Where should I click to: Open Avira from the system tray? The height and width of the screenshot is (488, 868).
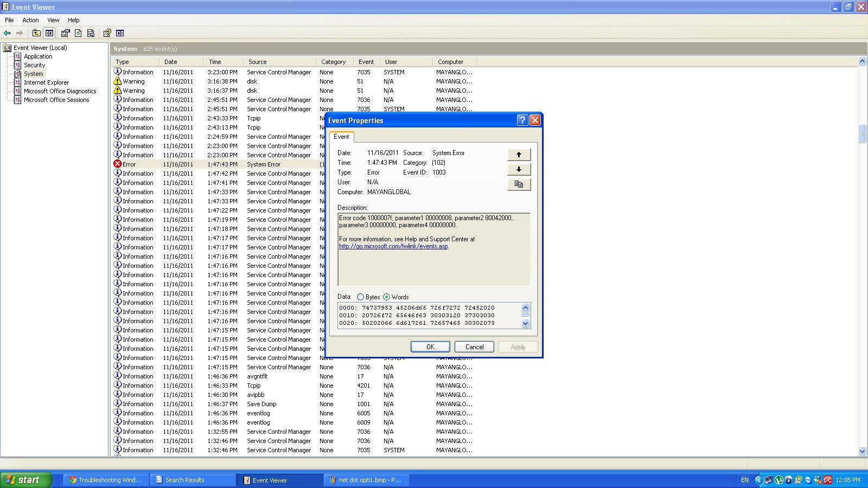(x=828, y=480)
